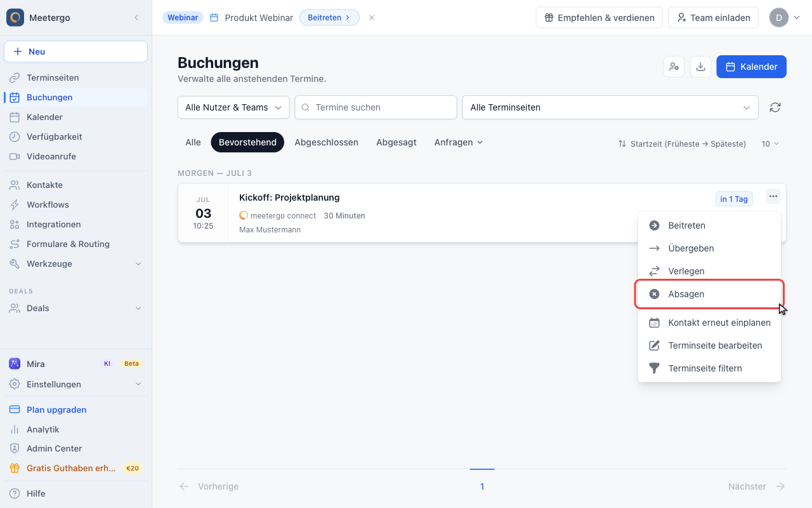Change sorting Startzeit Früheste → Späteste
The height and width of the screenshot is (508, 812).
(683, 144)
